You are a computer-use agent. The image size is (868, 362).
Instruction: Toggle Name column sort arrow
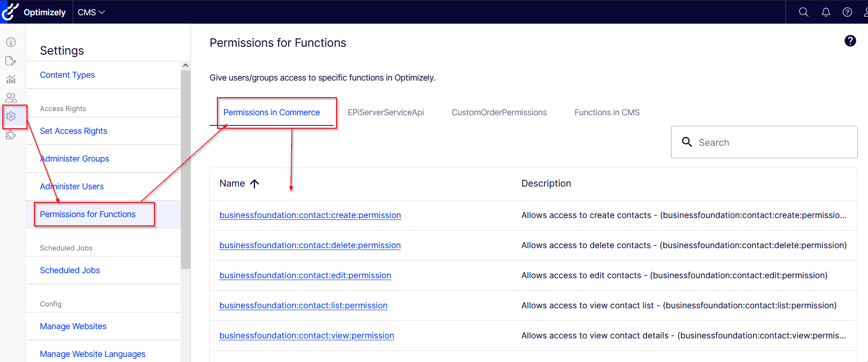(x=254, y=184)
